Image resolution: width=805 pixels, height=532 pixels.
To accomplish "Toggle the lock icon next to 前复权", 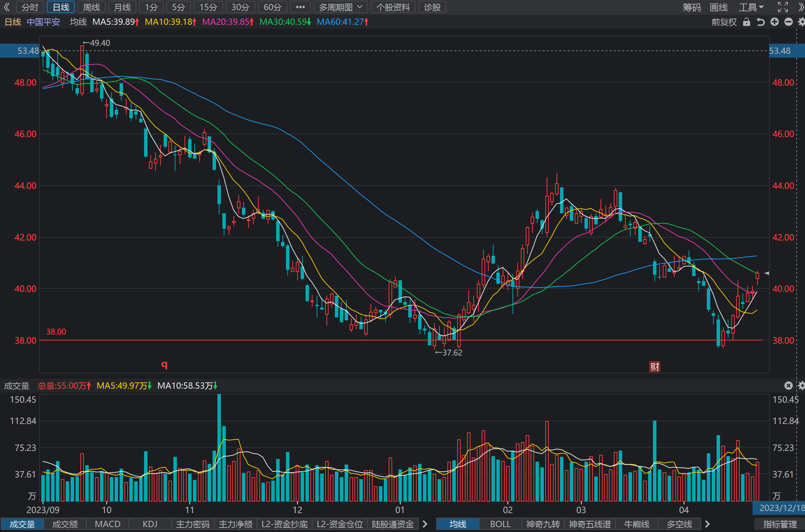I will [747, 22].
